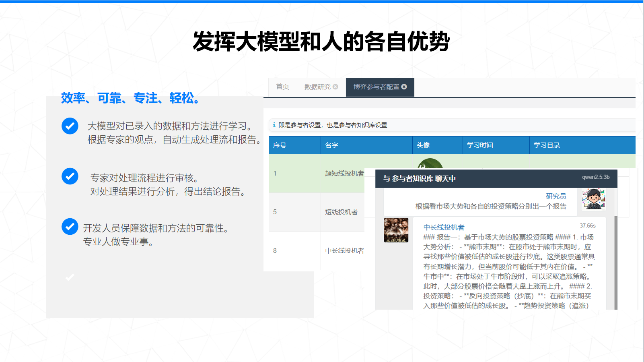This screenshot has width=644, height=362.
Task: Select the 中长线投机者 table row name
Action: point(344,250)
